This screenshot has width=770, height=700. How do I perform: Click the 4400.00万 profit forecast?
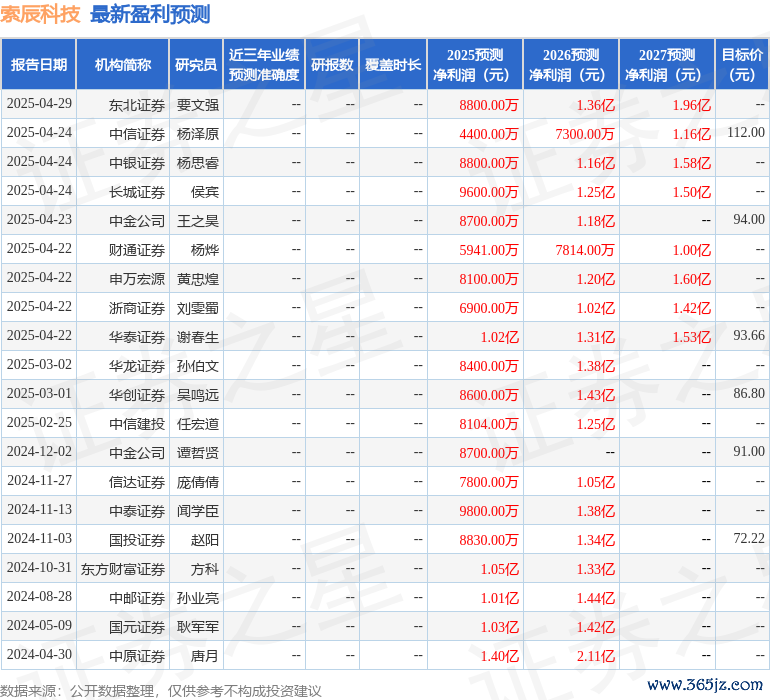point(489,134)
